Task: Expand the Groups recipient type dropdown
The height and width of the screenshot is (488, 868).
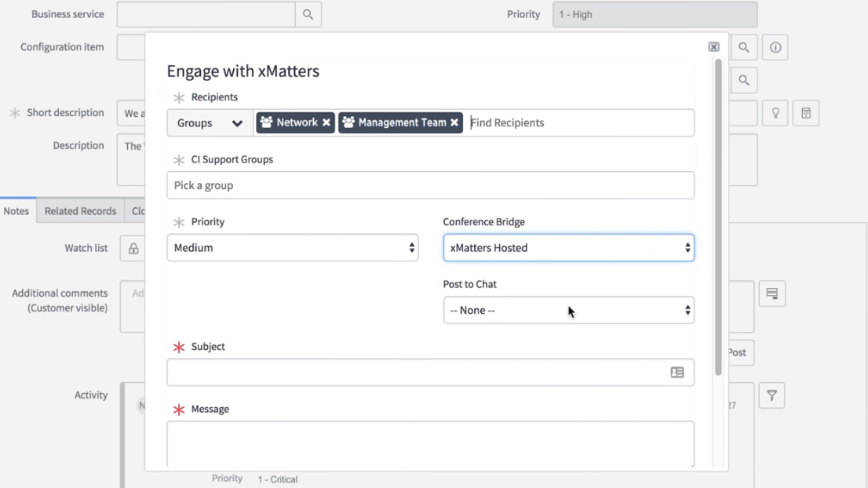Action: [x=210, y=123]
